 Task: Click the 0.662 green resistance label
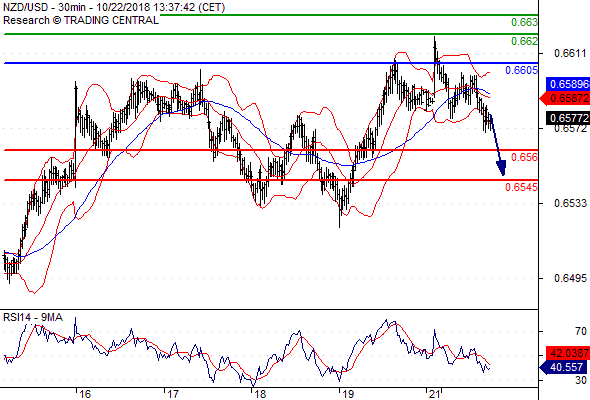525,41
